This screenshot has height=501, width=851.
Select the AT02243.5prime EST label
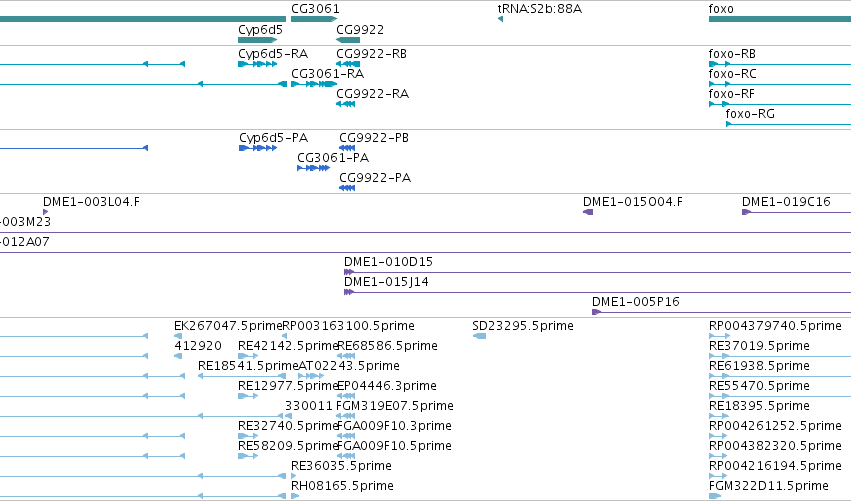coord(349,366)
